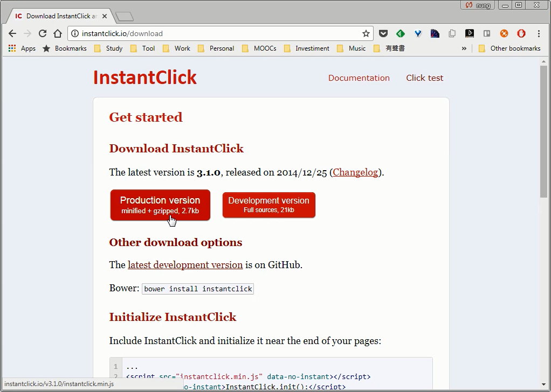The image size is (551, 392).
Task: Click the vertical scrollbar thumb
Action: point(543,131)
